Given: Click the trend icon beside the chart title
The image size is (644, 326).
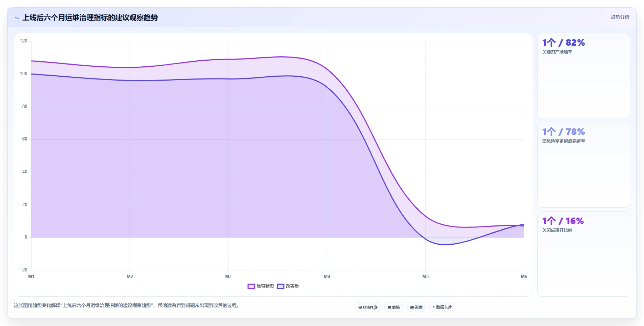Looking at the screenshot, I should [17, 17].
